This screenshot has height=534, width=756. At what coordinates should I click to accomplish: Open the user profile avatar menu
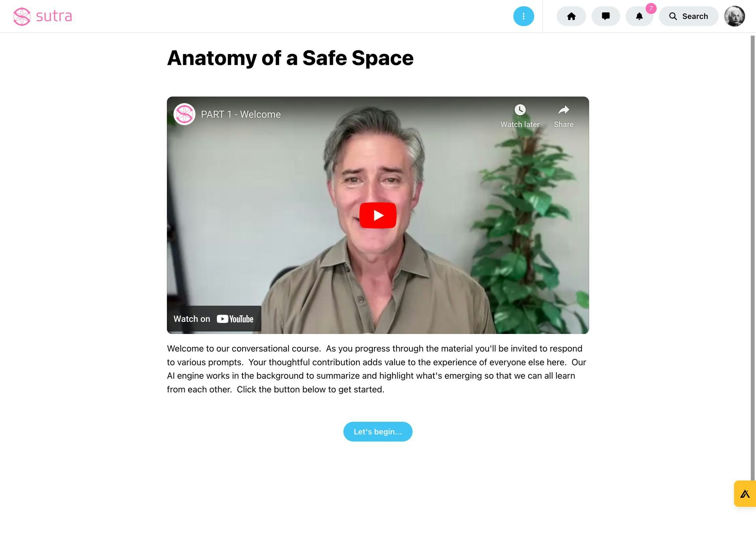coord(734,16)
